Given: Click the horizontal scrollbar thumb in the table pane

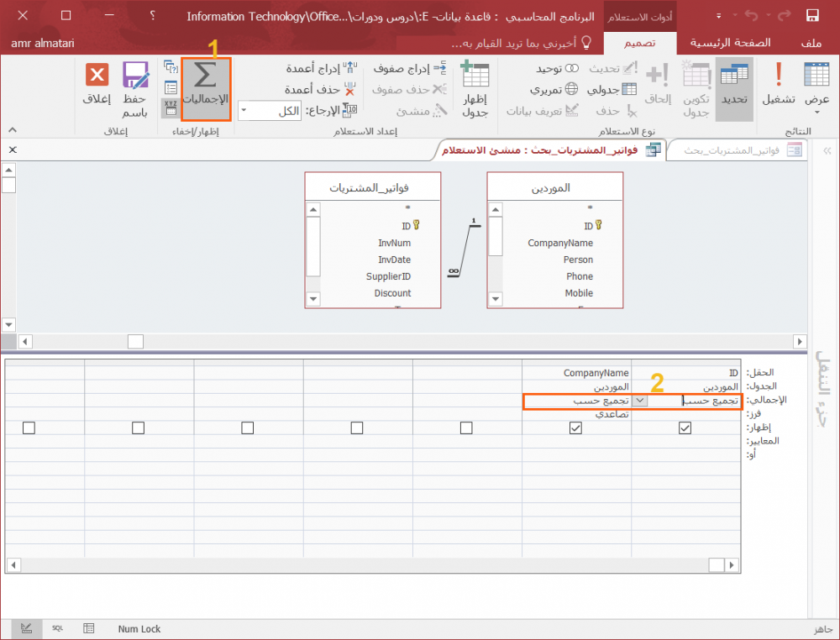Looking at the screenshot, I should [x=135, y=342].
